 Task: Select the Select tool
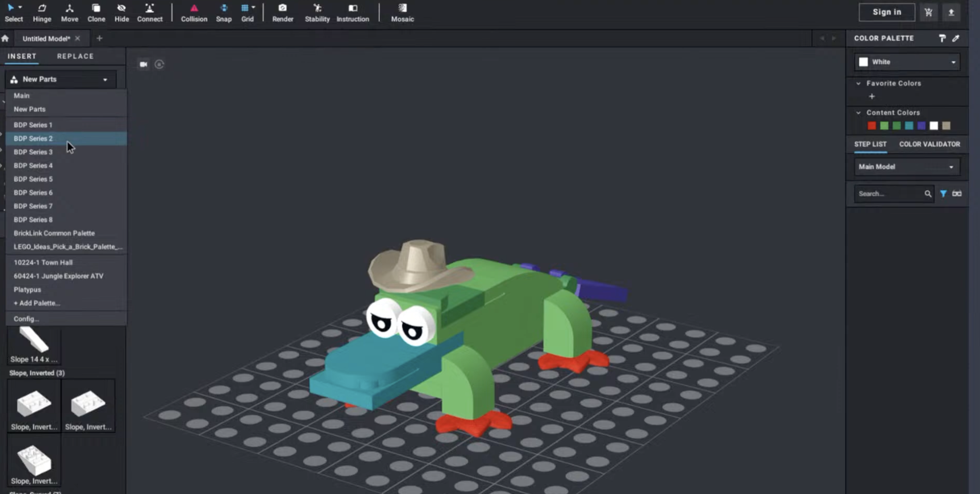pos(13,13)
